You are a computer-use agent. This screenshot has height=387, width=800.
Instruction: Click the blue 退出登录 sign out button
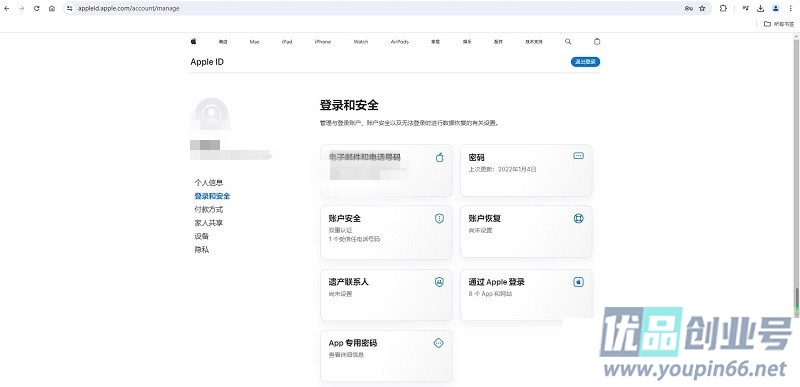tap(585, 62)
